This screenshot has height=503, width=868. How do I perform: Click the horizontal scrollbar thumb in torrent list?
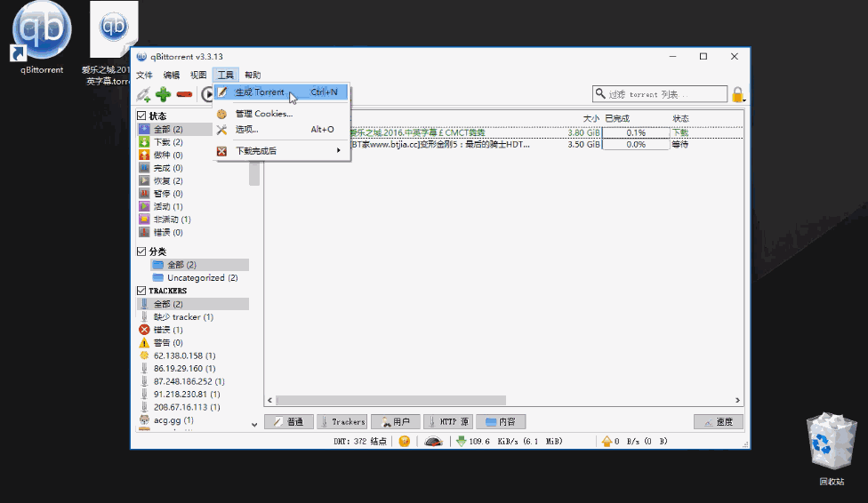point(390,400)
